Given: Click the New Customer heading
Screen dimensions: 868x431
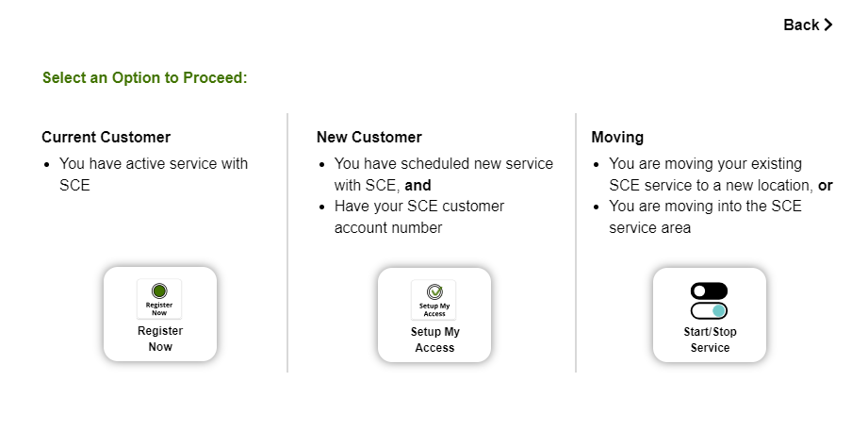Looking at the screenshot, I should pyautogui.click(x=369, y=137).
